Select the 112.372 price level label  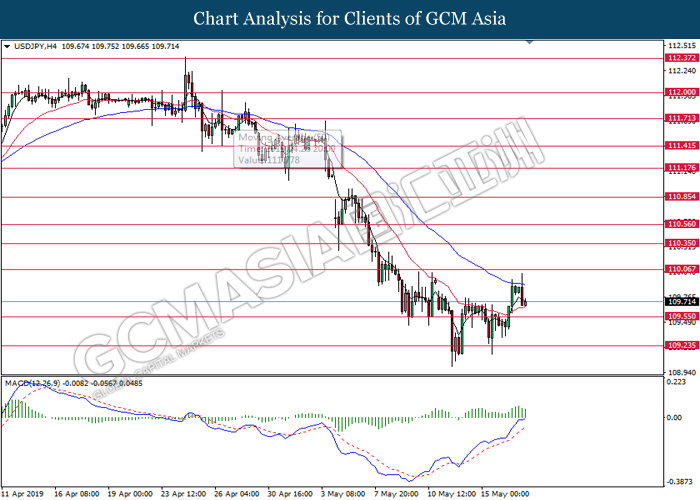[x=681, y=58]
